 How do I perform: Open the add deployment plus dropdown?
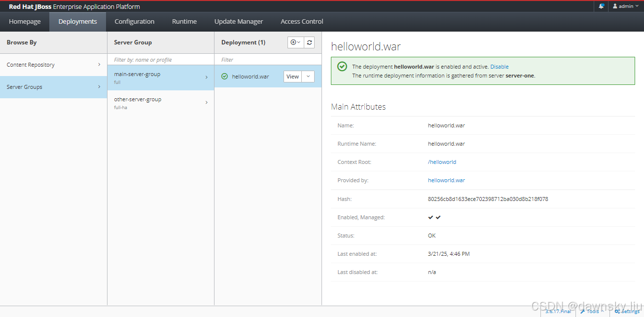[295, 42]
